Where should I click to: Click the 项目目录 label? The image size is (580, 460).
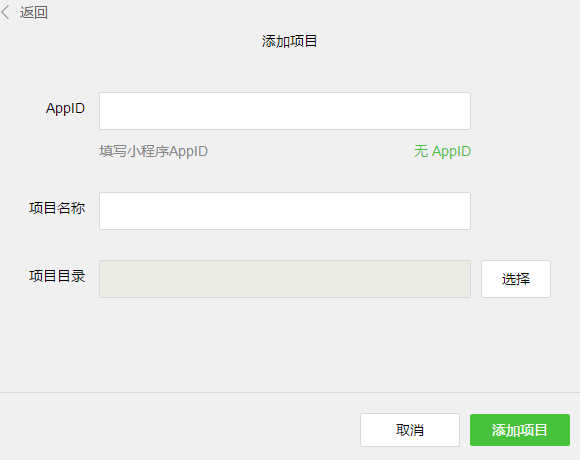pyautogui.click(x=57, y=276)
